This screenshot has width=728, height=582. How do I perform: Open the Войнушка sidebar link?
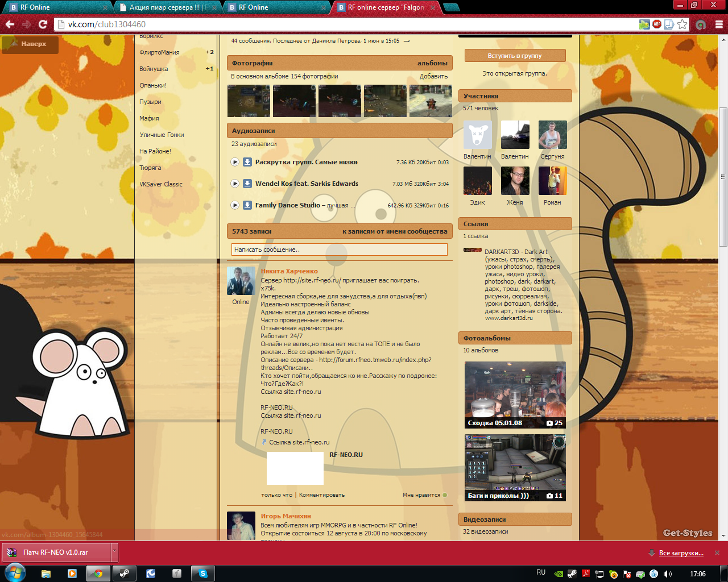pos(154,69)
